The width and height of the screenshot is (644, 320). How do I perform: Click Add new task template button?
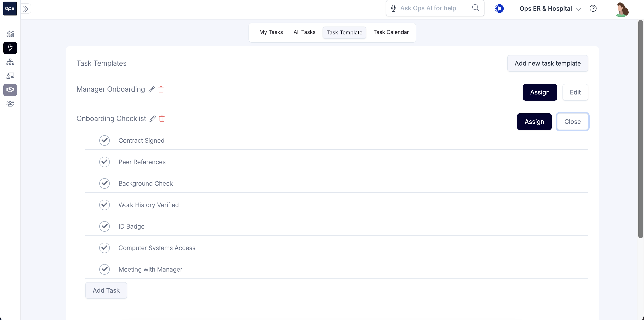pos(548,64)
